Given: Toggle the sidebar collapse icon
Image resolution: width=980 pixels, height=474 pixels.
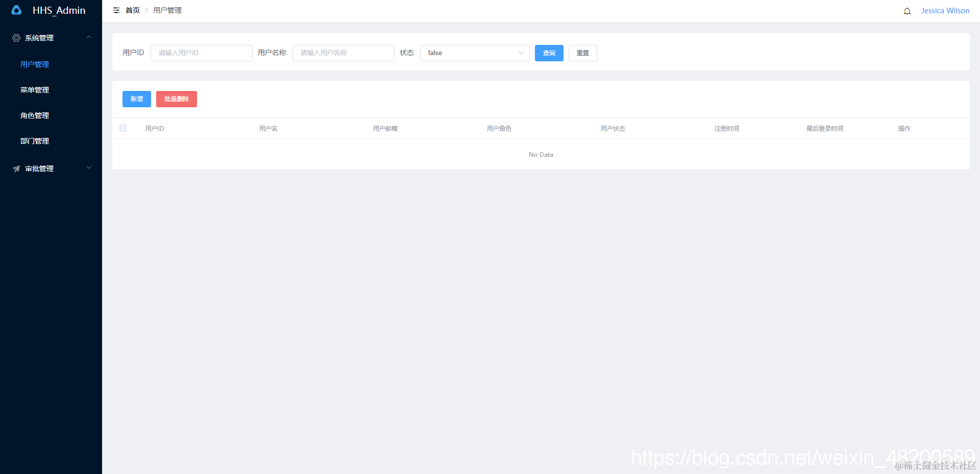Looking at the screenshot, I should coord(116,10).
